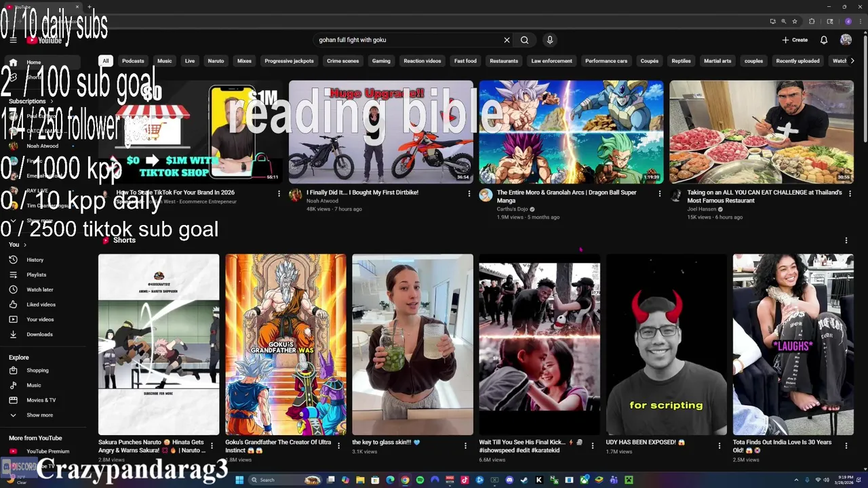
Task: Select the Podcasts chip
Action: (133, 61)
